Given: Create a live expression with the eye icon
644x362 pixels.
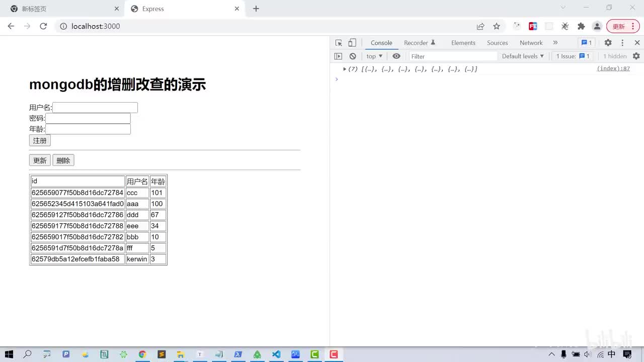Looking at the screenshot, I should tap(396, 56).
